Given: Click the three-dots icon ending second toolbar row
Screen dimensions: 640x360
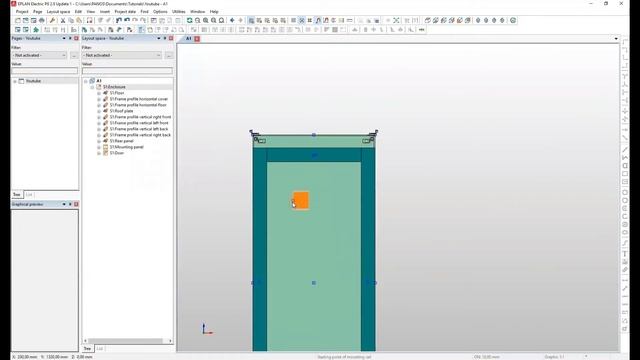Looking at the screenshot, I should point(422,30).
